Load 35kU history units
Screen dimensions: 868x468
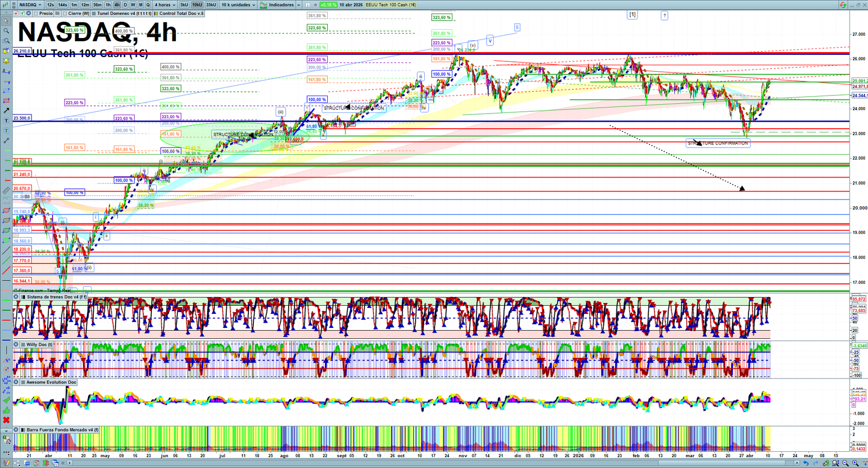211,5
